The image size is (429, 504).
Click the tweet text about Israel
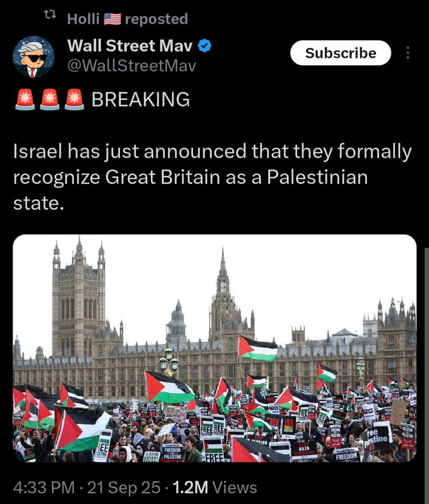(x=212, y=177)
